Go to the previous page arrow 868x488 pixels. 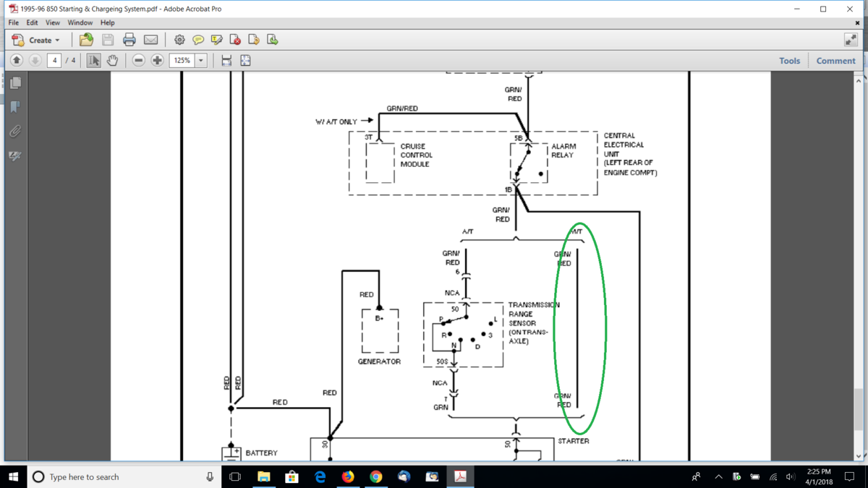pyautogui.click(x=17, y=61)
